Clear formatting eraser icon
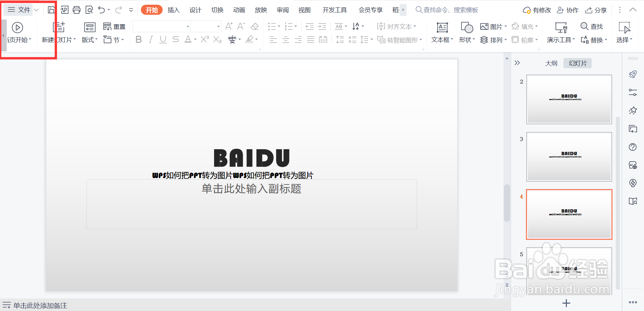The height and width of the screenshot is (311, 644). tap(255, 26)
